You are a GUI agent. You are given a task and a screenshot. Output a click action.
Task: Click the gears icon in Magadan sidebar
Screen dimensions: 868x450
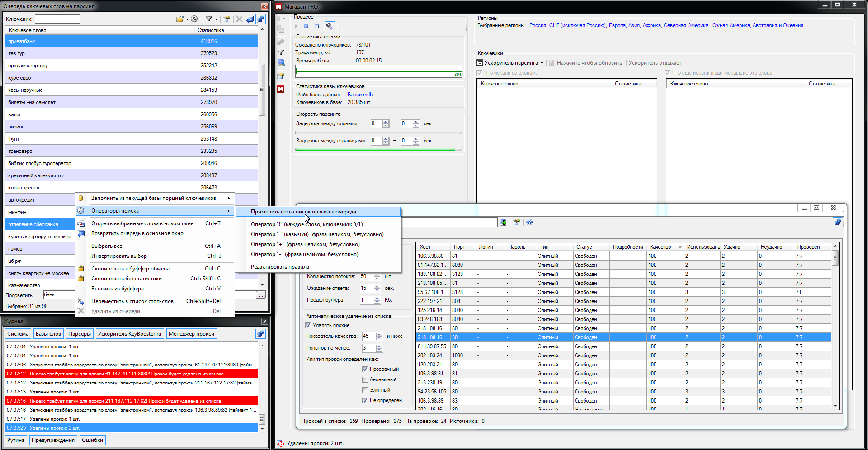tap(281, 42)
